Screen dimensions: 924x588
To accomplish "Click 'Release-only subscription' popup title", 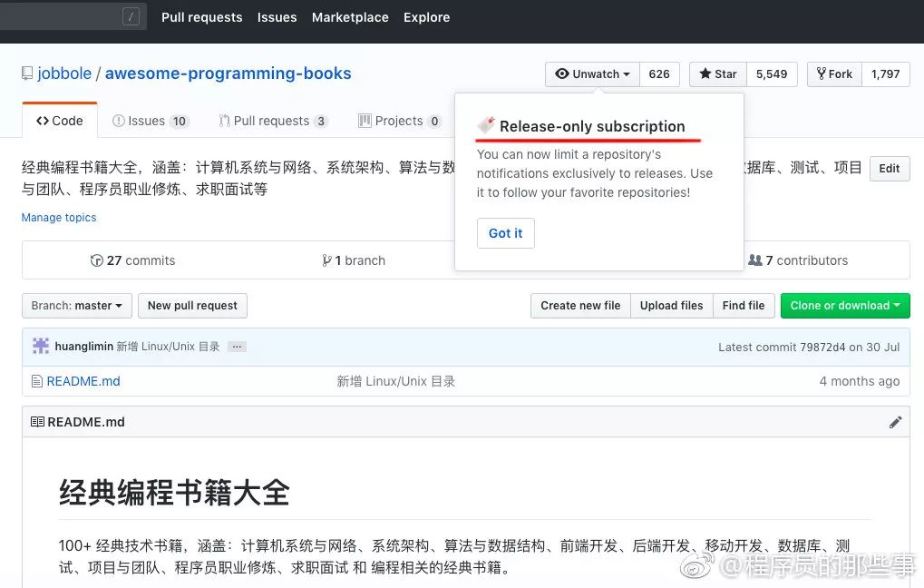I will click(x=592, y=126).
